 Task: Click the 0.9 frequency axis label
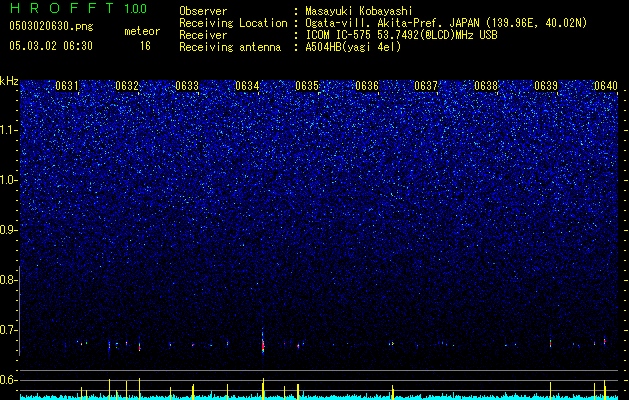coord(8,230)
